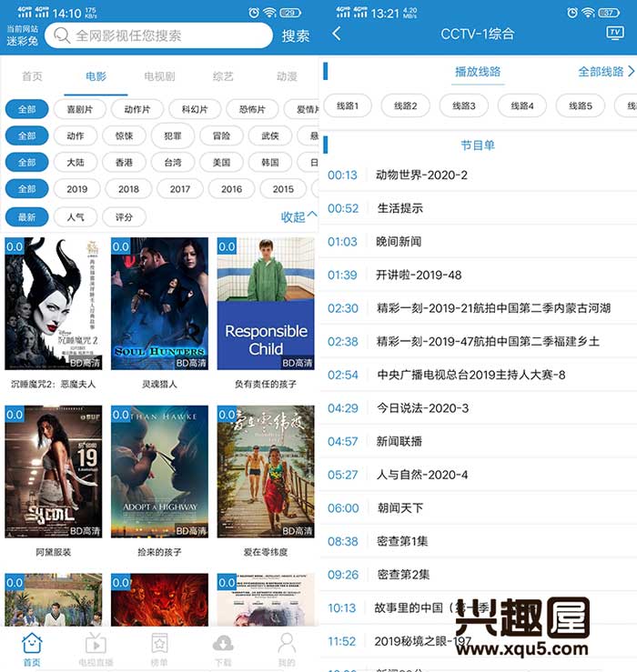This screenshot has height=672, width=637.
Task: Tap the back arrow on CCTV-1 page
Action: (337, 34)
